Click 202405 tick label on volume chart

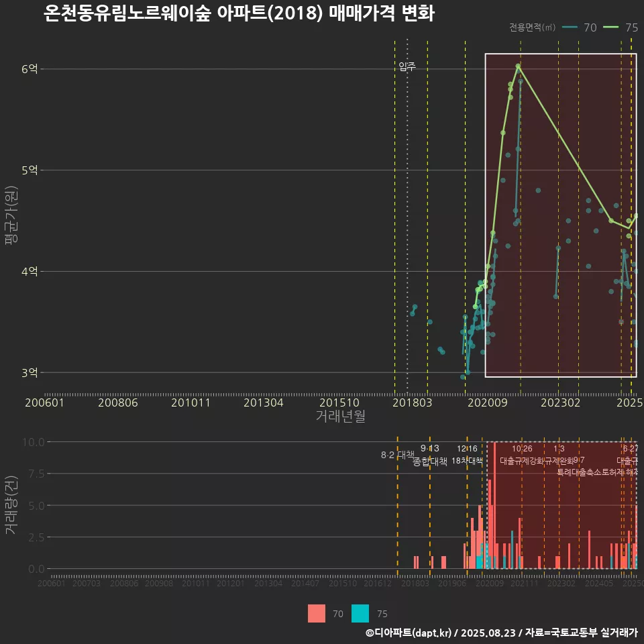pos(599,583)
